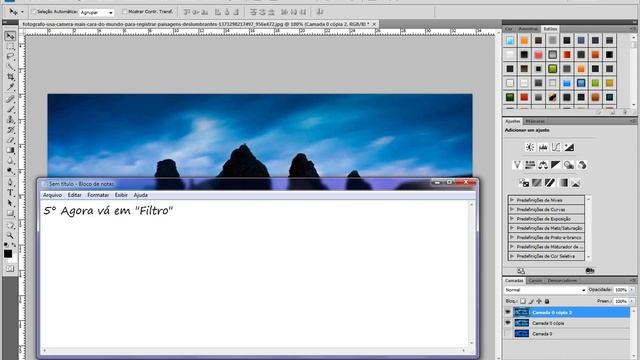Select the Clone Stamp tool
The width and height of the screenshot is (640, 360).
pyautogui.click(x=10, y=120)
